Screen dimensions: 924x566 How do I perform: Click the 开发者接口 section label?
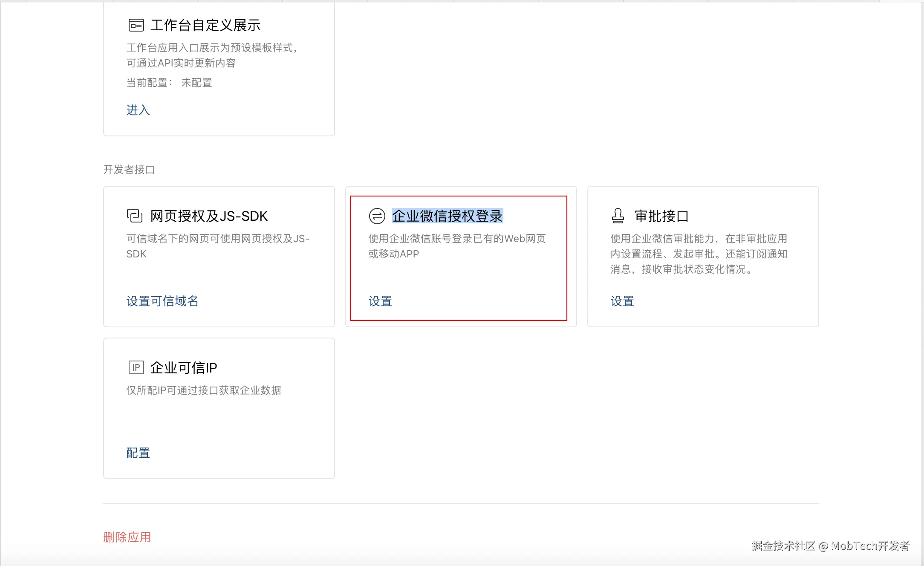click(129, 170)
